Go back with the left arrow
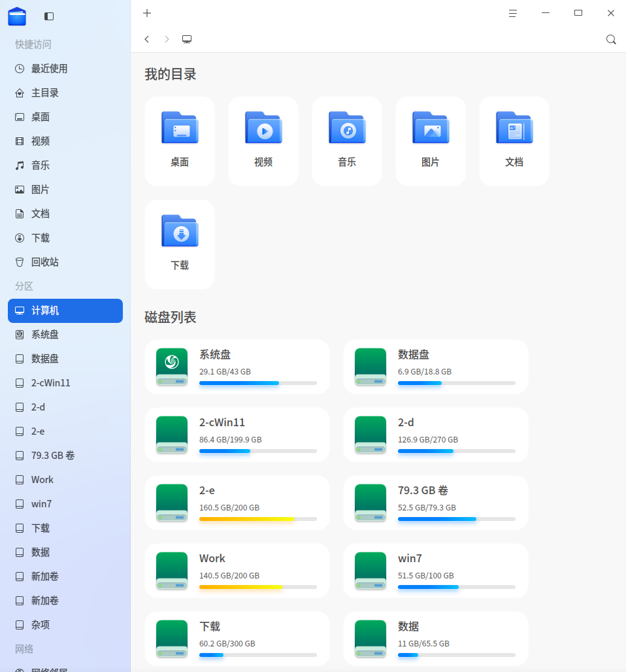Screen dimensions: 626x672 point(147,39)
